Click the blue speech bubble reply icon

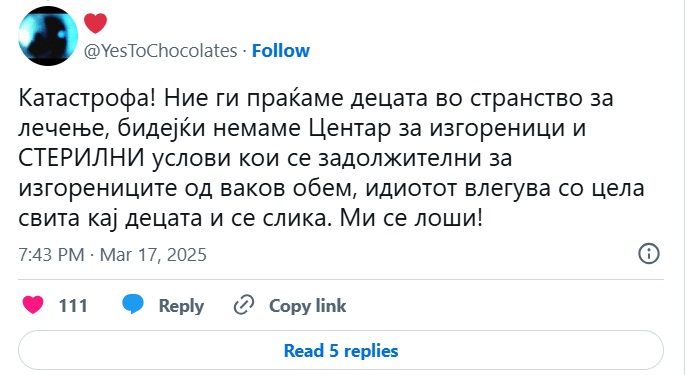133,304
